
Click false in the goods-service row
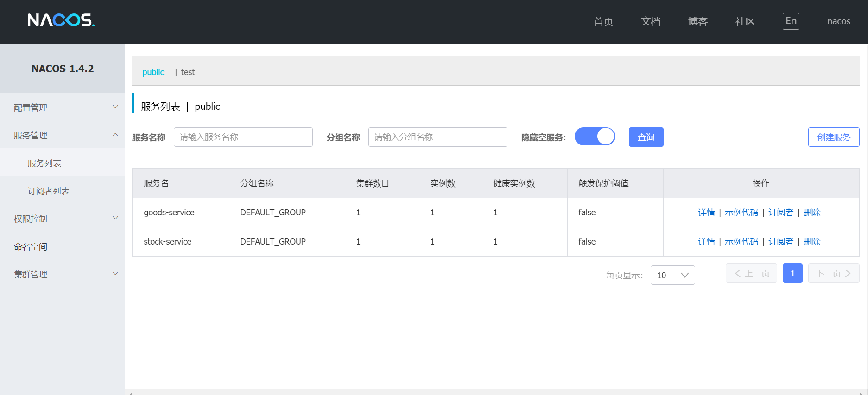click(587, 213)
